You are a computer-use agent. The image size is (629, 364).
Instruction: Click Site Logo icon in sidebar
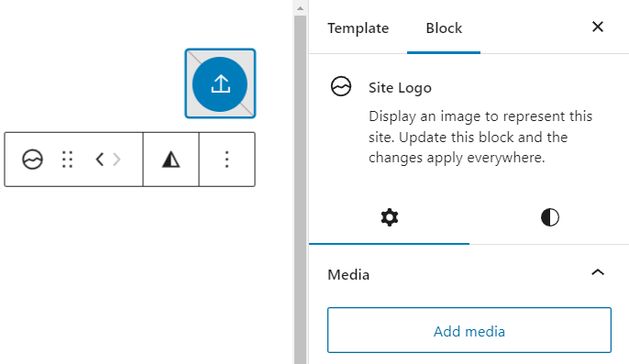341,86
